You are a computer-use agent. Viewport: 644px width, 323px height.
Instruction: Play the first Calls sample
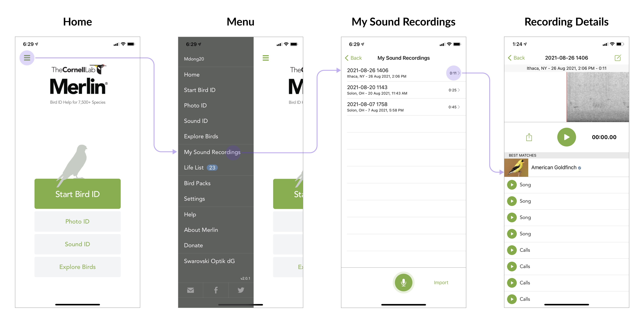point(512,250)
